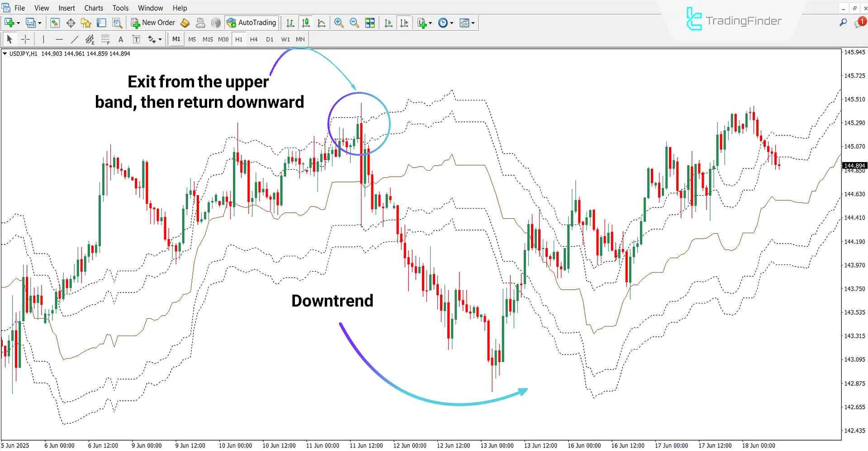Enable auto scroll to chart end
This screenshot has height=451, width=868.
pos(388,23)
